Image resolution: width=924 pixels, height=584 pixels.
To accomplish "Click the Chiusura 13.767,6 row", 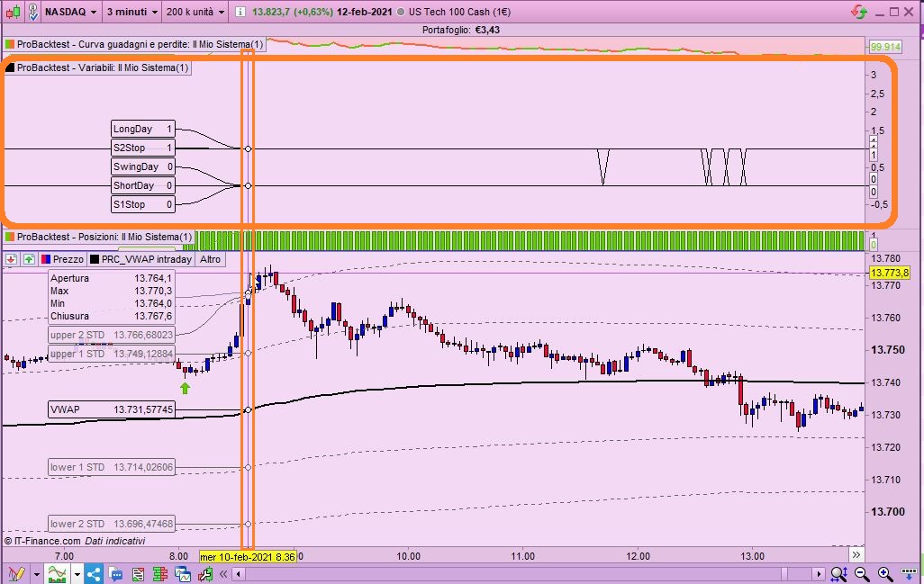I will pos(112,316).
